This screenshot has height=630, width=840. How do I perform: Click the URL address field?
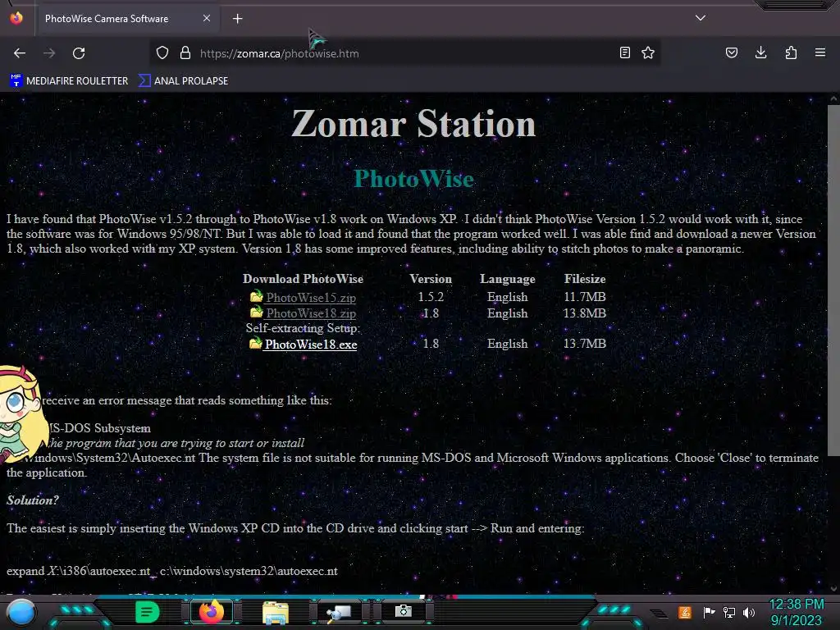click(x=404, y=53)
